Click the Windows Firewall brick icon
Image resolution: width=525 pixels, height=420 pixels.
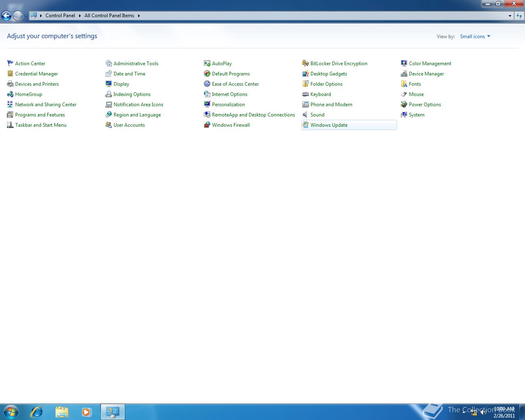[x=207, y=125]
